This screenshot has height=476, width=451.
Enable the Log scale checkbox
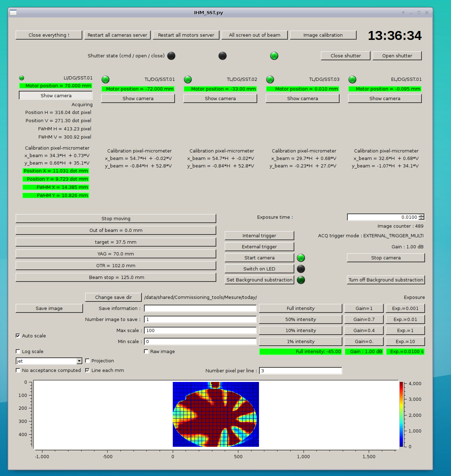pyautogui.click(x=18, y=351)
